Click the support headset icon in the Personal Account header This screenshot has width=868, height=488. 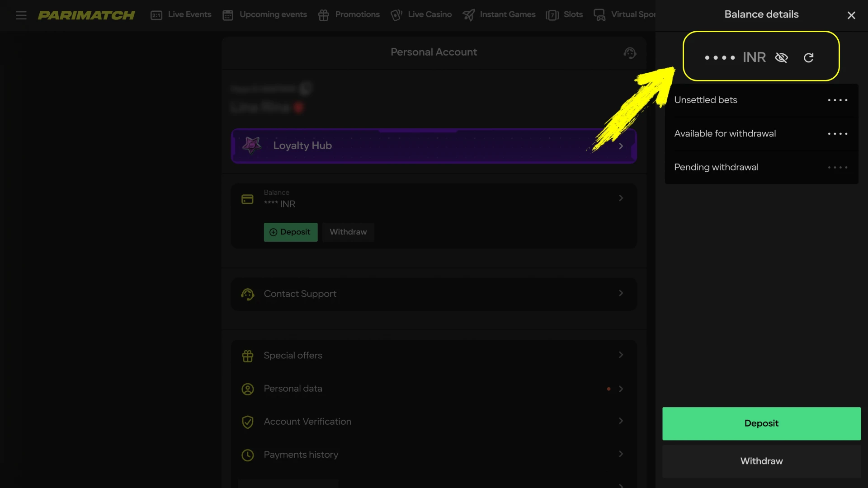630,53
